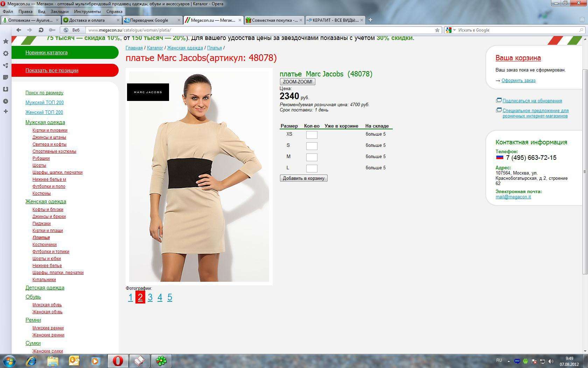Open Подписаться на обновления link
This screenshot has height=368, width=588.
coord(532,101)
